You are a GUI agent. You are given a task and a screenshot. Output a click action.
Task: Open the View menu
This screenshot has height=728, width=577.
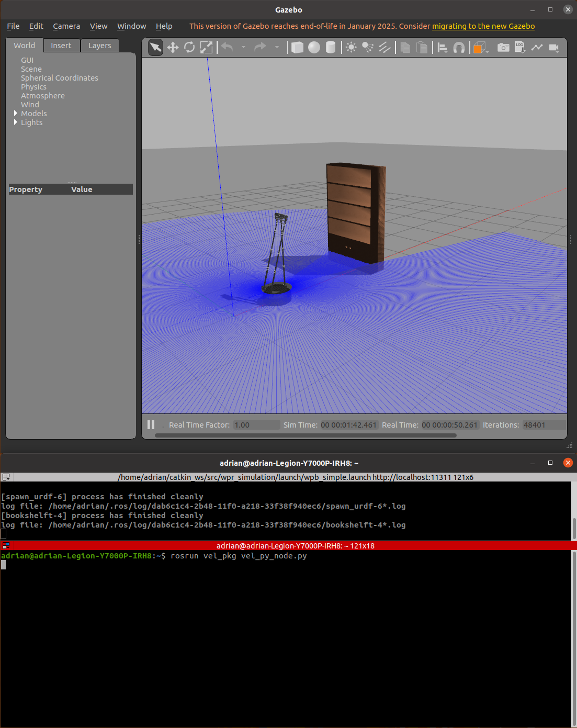[98, 26]
